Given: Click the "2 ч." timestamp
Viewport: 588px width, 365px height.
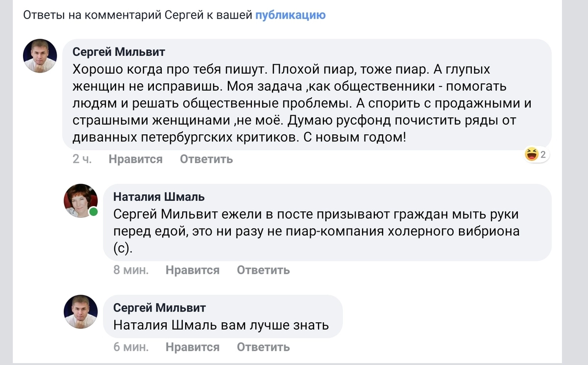Looking at the screenshot, I should (x=82, y=159).
